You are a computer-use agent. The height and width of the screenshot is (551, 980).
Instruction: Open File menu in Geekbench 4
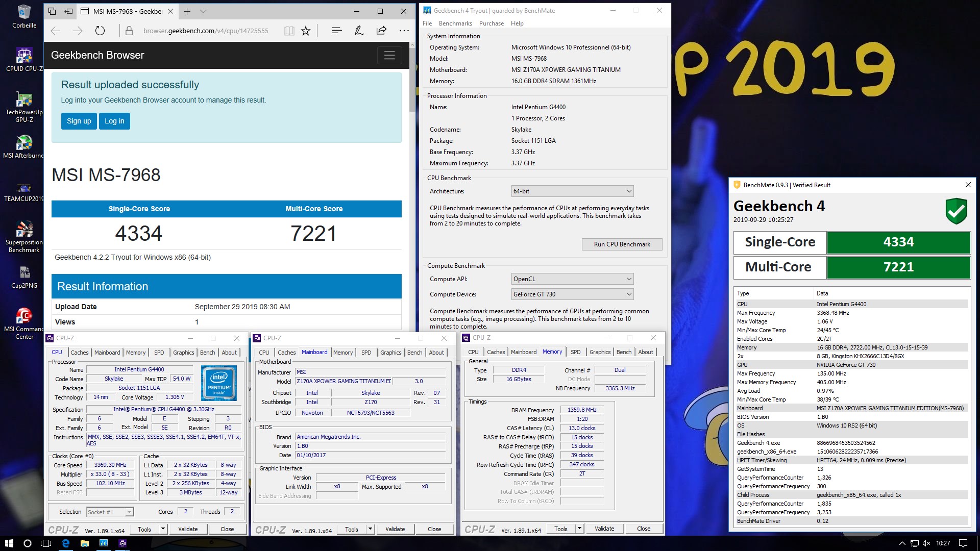click(427, 23)
